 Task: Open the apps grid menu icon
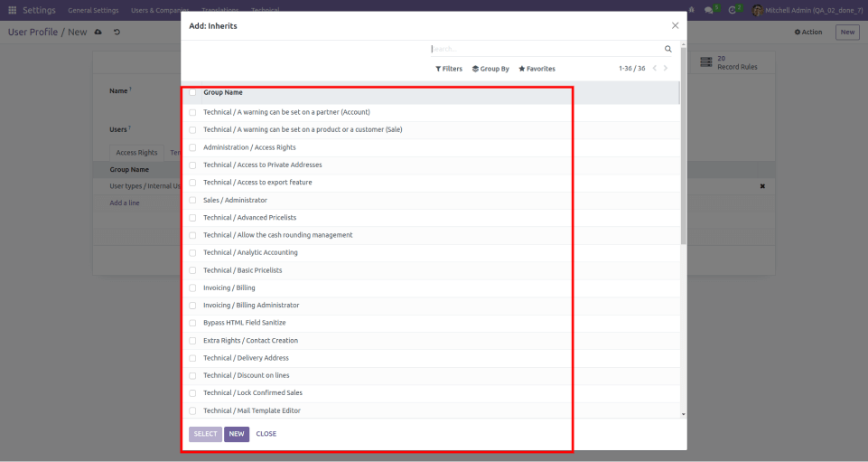coord(12,10)
